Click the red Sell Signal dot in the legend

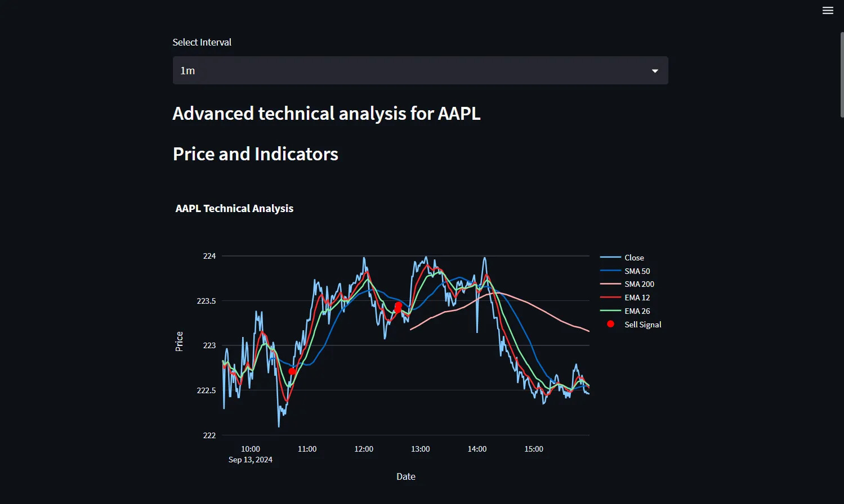[610, 325]
